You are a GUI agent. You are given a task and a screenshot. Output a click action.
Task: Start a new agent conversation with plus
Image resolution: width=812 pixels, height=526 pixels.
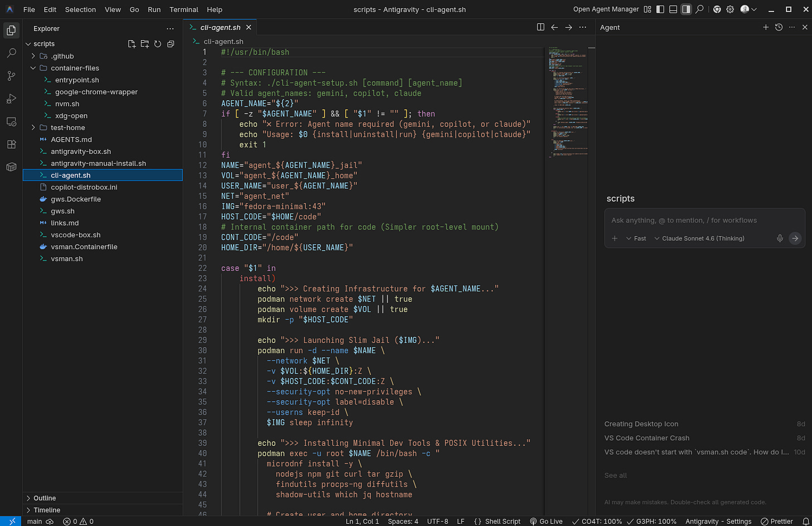point(766,27)
